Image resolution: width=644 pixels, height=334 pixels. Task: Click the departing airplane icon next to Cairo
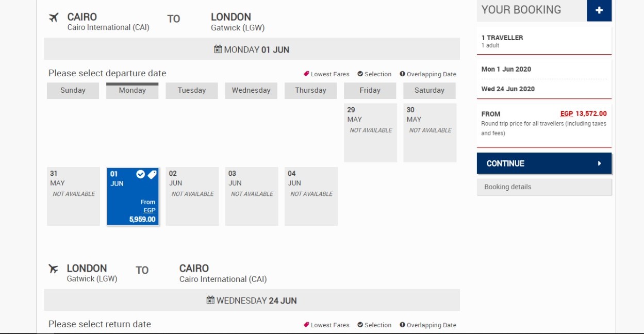tap(54, 18)
